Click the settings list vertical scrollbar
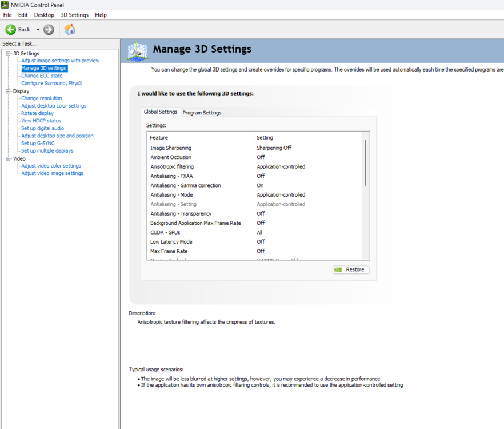 point(365,162)
